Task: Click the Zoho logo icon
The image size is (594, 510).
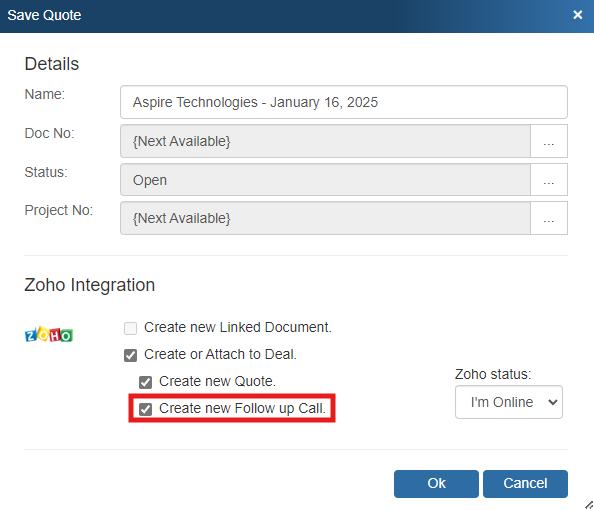Action: click(49, 334)
